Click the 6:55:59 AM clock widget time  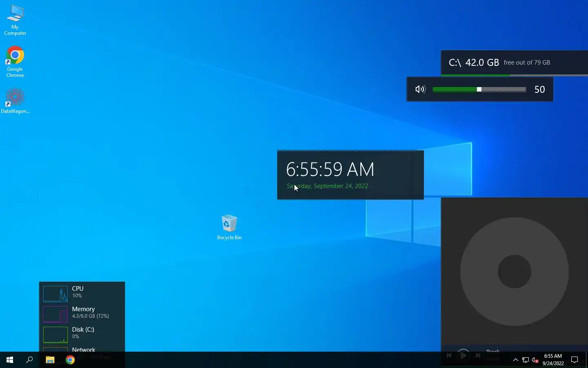click(330, 169)
